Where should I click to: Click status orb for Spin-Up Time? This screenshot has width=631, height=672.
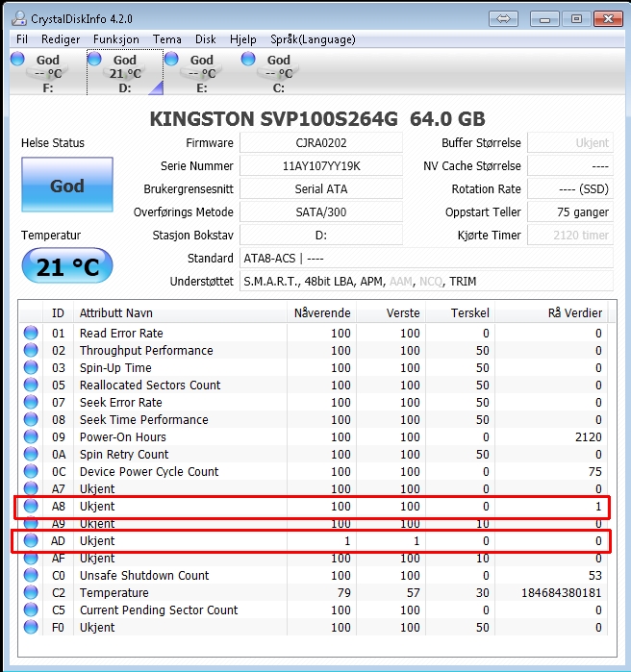[x=31, y=367]
